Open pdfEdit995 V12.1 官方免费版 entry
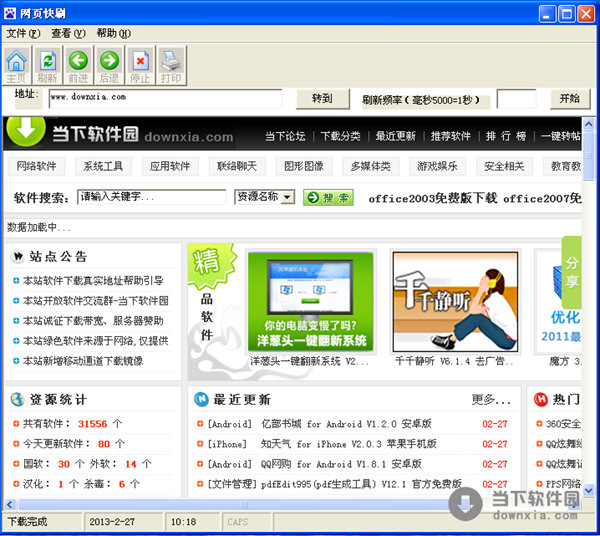The image size is (600, 536). pyautogui.click(x=361, y=484)
